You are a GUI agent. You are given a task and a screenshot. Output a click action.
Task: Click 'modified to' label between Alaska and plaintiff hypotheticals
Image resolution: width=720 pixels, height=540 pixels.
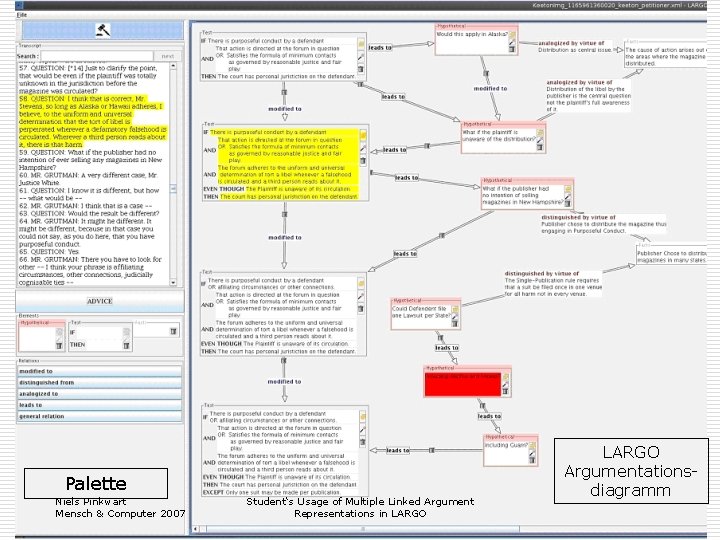[x=490, y=88]
